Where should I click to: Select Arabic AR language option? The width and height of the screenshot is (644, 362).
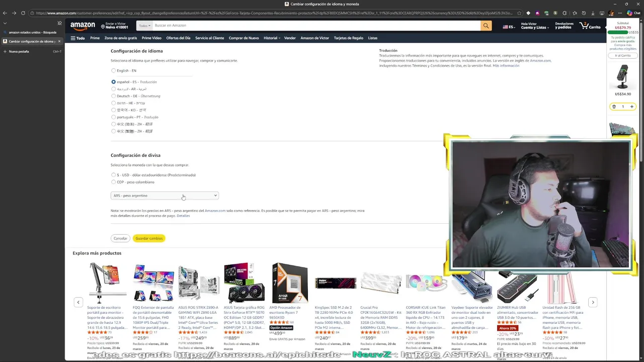[x=114, y=89]
